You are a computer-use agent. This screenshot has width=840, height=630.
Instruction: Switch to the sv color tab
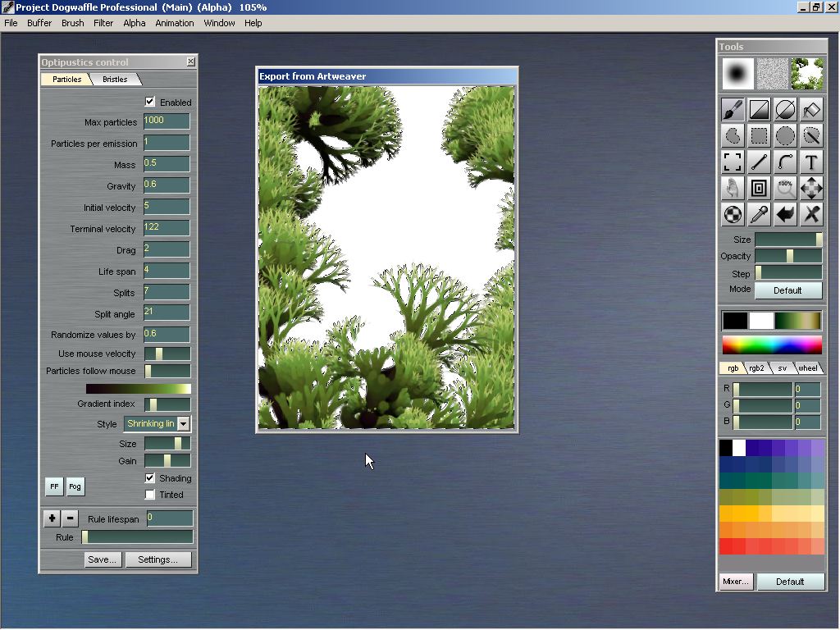coord(783,368)
